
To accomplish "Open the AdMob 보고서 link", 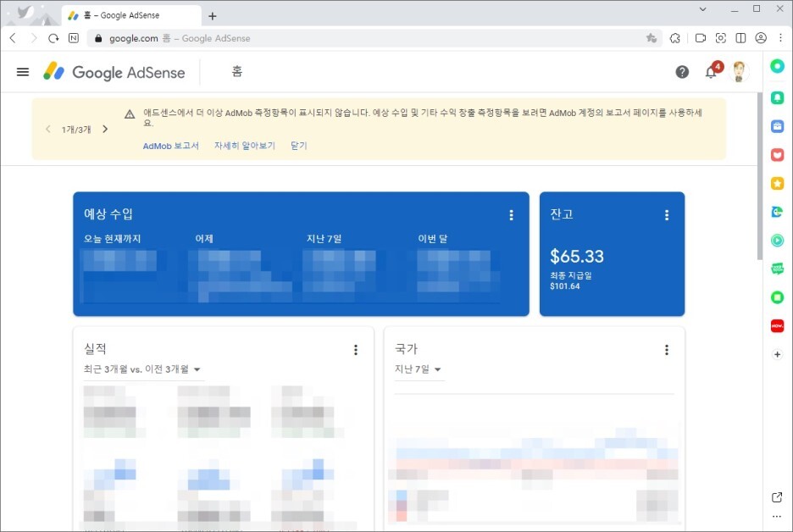I will pyautogui.click(x=171, y=146).
